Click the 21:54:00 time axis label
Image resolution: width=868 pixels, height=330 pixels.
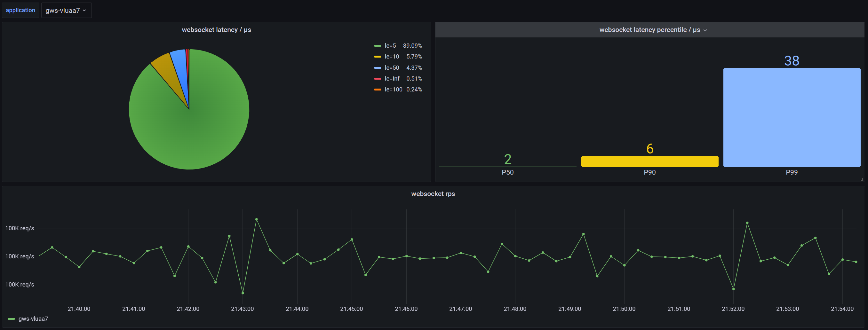coord(842,309)
